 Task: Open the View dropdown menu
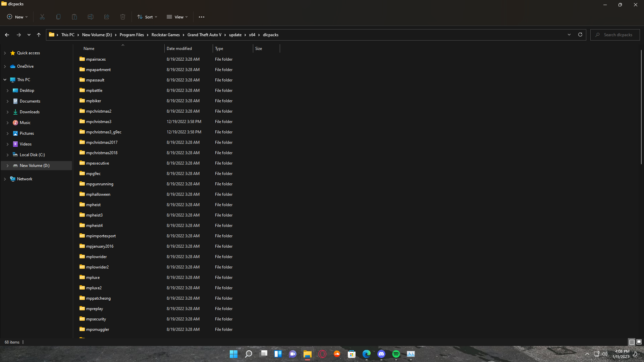coord(177,17)
